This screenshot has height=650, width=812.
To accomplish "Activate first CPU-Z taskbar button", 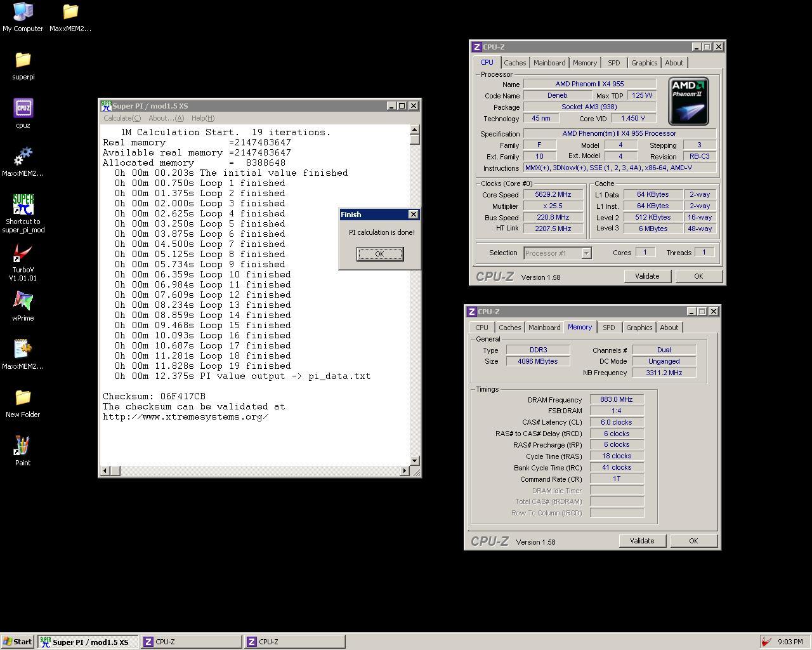I will point(191,642).
